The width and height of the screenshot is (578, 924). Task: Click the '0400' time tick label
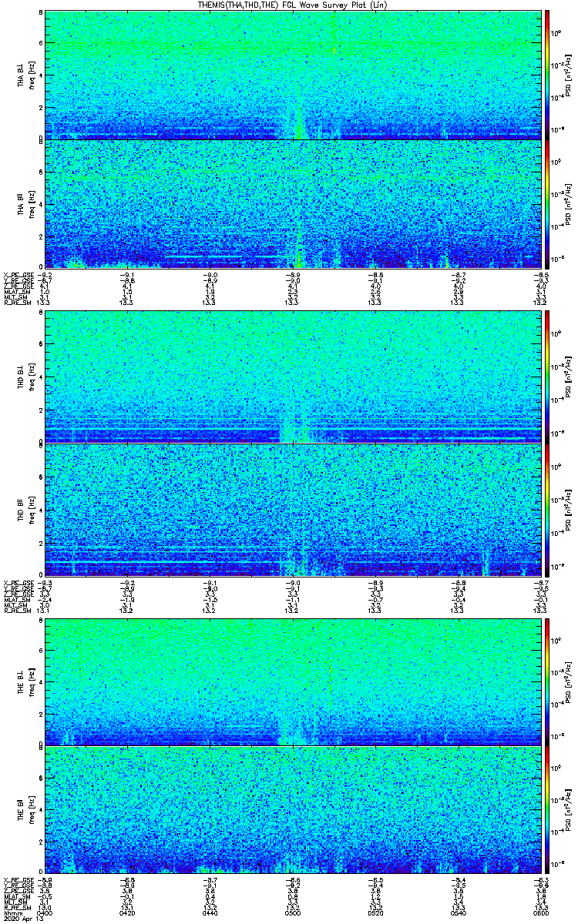pyautogui.click(x=45, y=912)
